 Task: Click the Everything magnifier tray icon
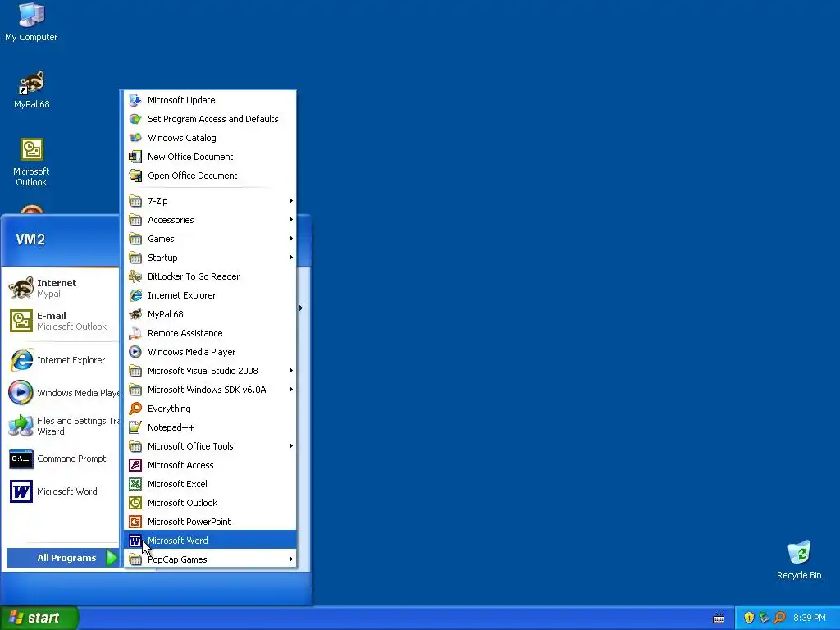[x=780, y=618]
